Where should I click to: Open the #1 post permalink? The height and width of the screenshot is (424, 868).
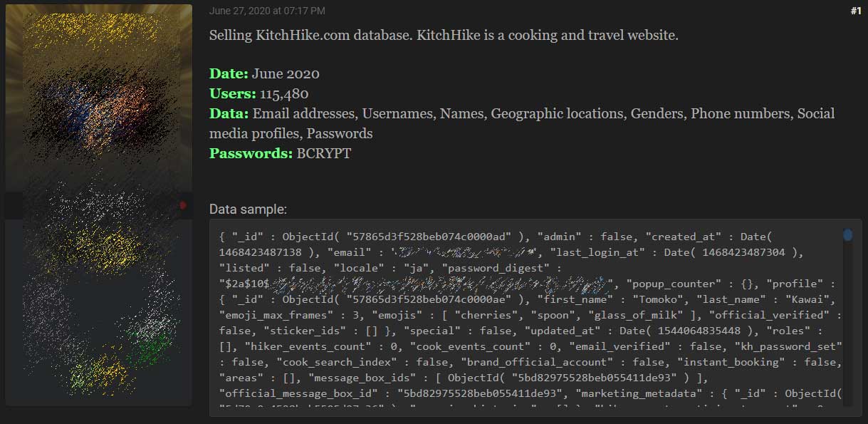point(855,11)
